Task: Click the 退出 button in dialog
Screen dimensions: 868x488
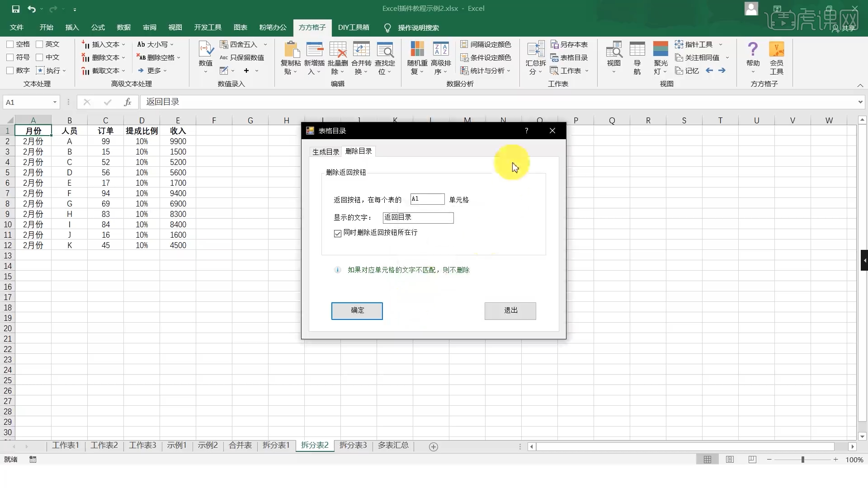Action: [510, 311]
